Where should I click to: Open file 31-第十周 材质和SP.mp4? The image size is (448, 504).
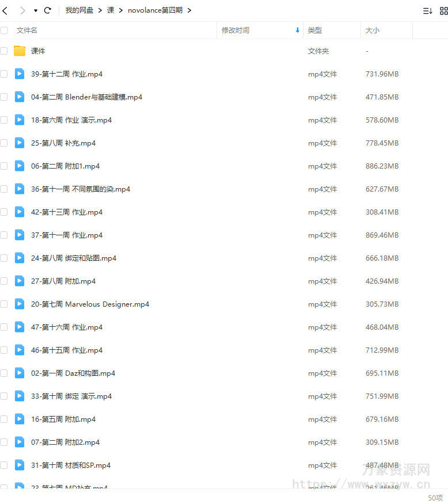(71, 465)
